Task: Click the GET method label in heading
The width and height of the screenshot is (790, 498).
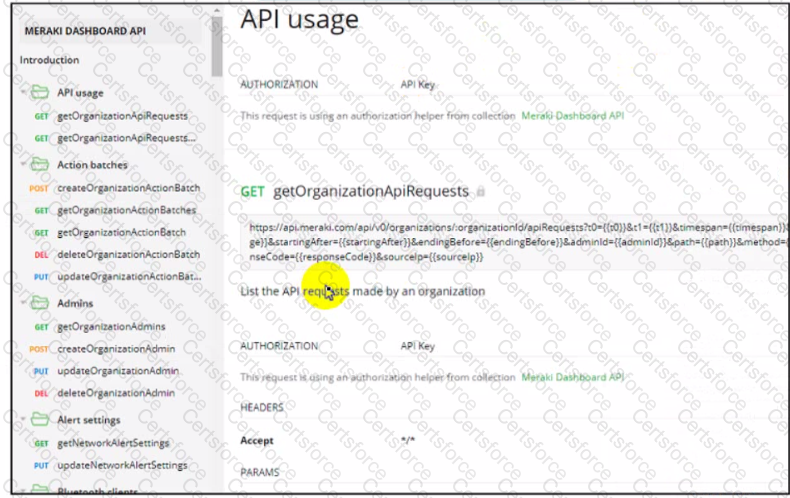Action: [x=252, y=192]
